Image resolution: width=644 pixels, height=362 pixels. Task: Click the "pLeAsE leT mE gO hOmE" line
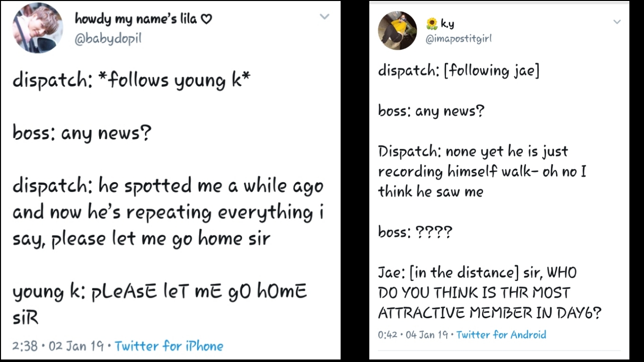pyautogui.click(x=199, y=292)
